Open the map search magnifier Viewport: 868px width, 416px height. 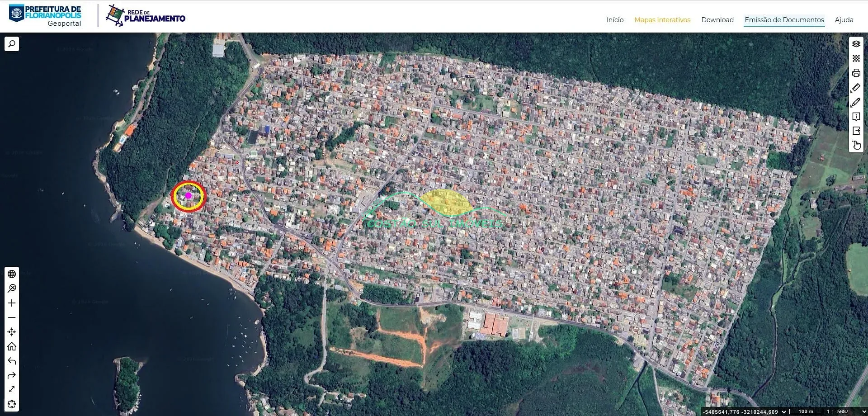(x=12, y=44)
